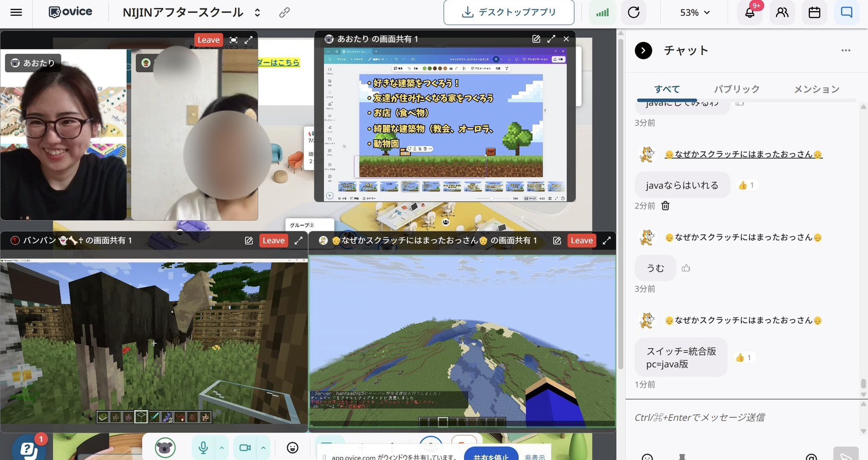This screenshot has height=460, width=868.
Task: Open the highlighted ダーはこちら link
Action: tap(278, 62)
